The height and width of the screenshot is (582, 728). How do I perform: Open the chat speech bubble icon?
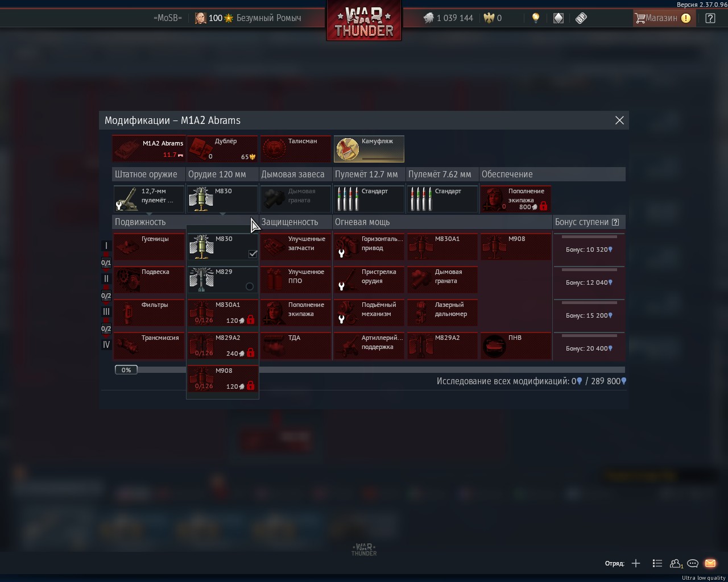pyautogui.click(x=692, y=563)
